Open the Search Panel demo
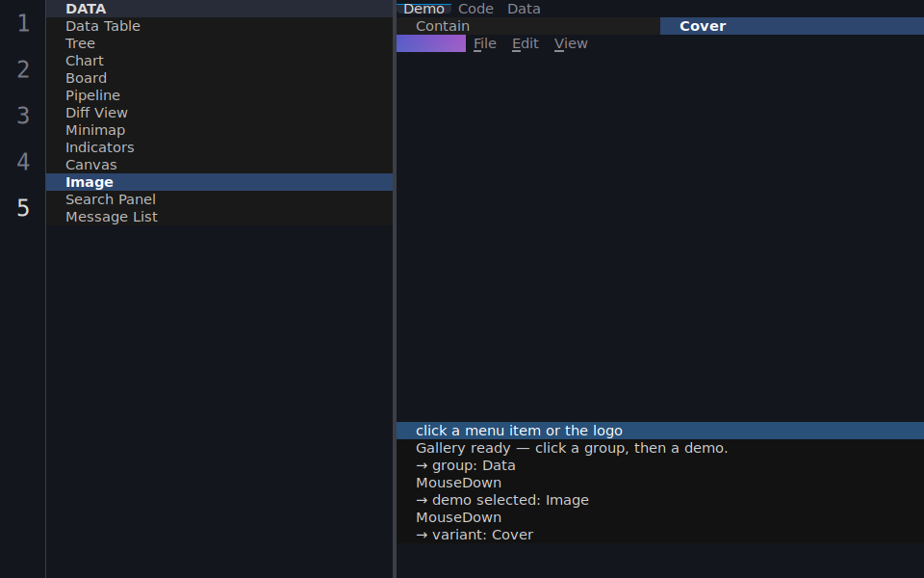 [x=219, y=199]
